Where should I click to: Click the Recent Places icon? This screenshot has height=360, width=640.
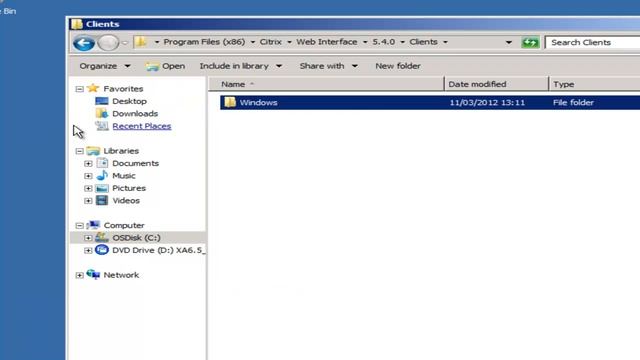102,126
